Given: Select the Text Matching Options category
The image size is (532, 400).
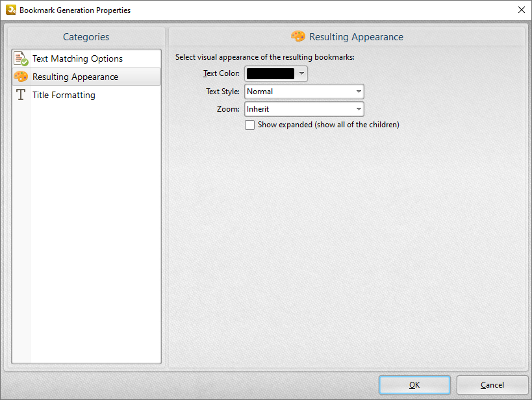Looking at the screenshot, I should [77, 58].
